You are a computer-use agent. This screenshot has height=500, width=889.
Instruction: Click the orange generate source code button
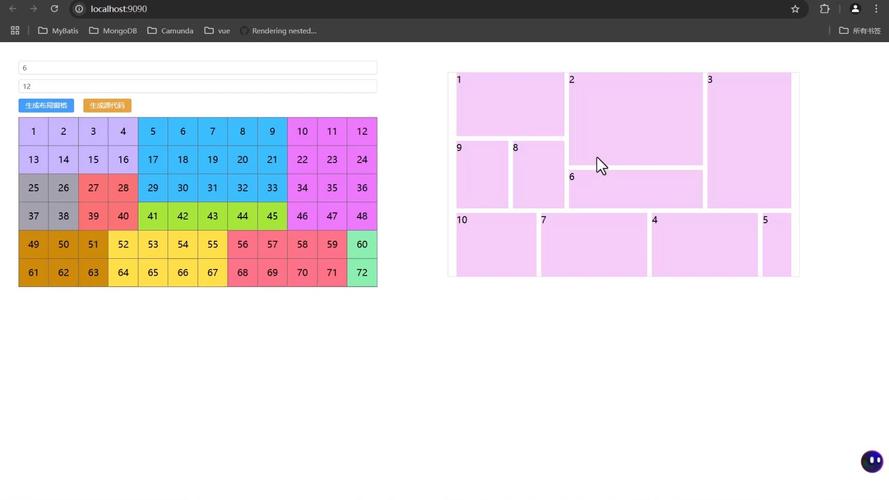[107, 105]
